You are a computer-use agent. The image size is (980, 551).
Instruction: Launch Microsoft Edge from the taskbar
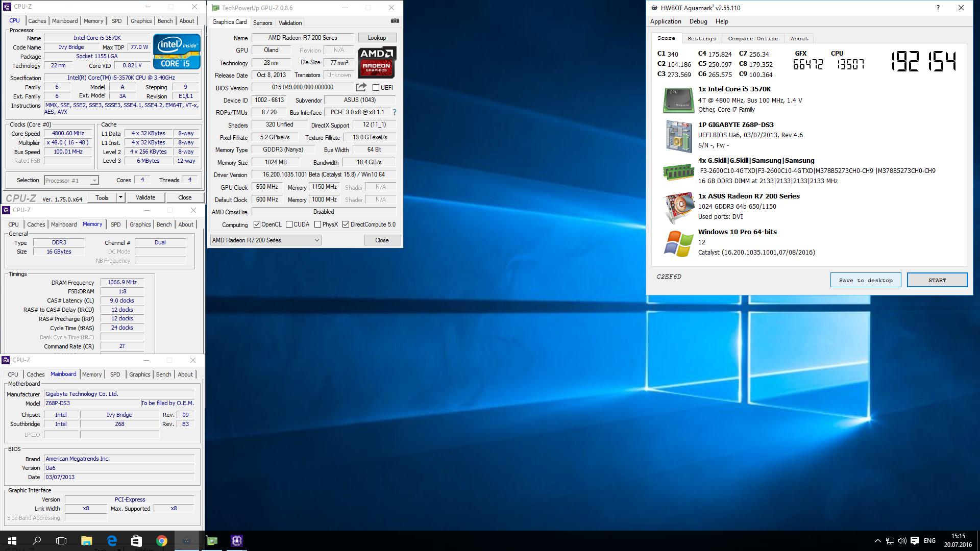[x=112, y=541]
